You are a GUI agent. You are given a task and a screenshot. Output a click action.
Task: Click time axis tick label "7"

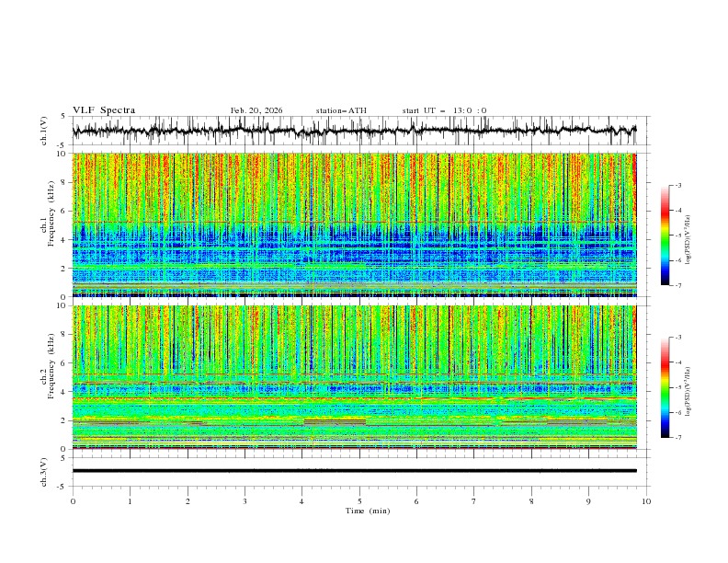tap(474, 501)
